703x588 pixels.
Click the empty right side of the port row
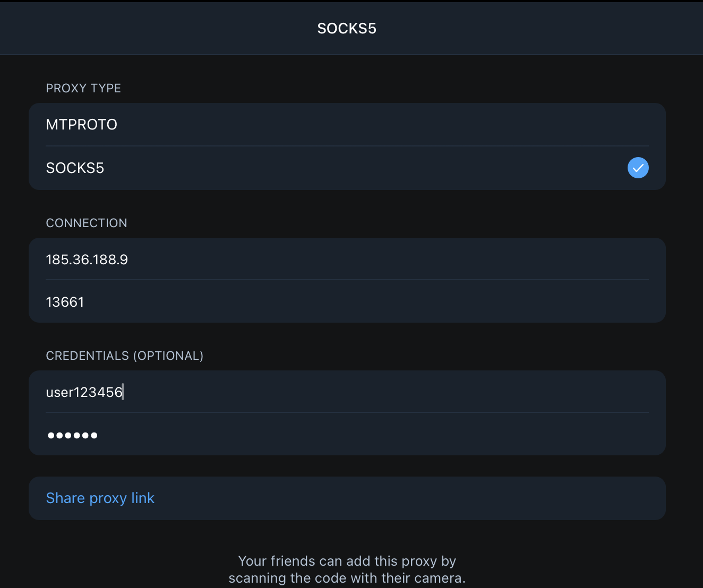click(x=478, y=302)
